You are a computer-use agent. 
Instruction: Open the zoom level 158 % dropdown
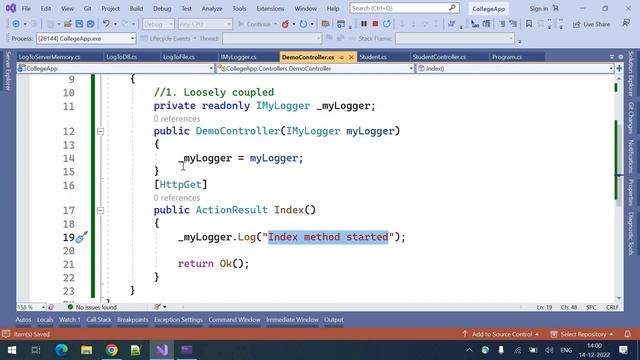tap(31, 307)
